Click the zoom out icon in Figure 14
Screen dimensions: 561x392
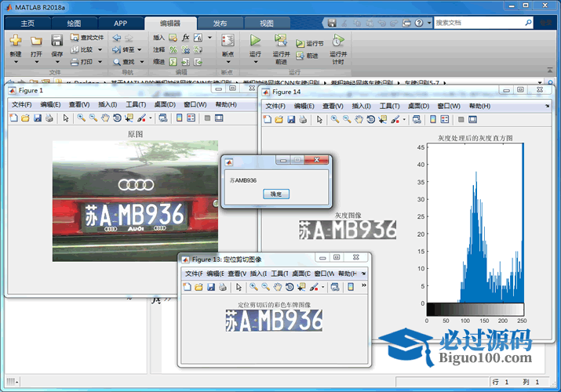coord(347,119)
